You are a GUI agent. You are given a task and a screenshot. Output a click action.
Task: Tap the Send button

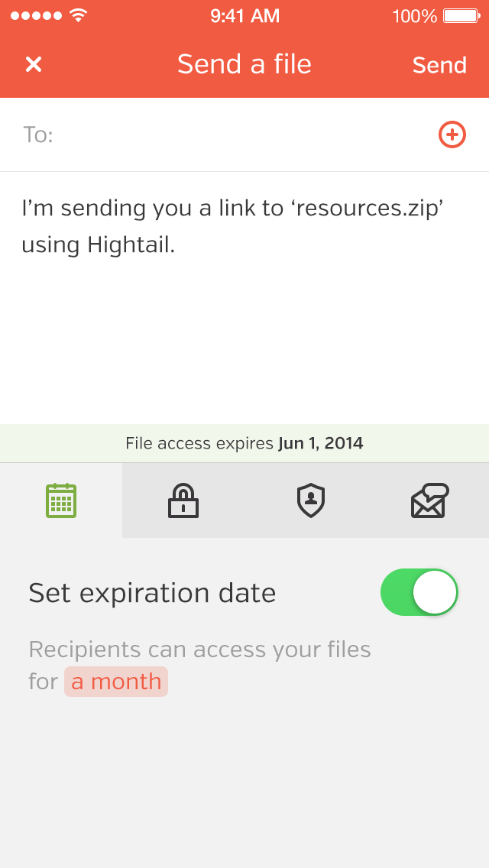pos(439,65)
